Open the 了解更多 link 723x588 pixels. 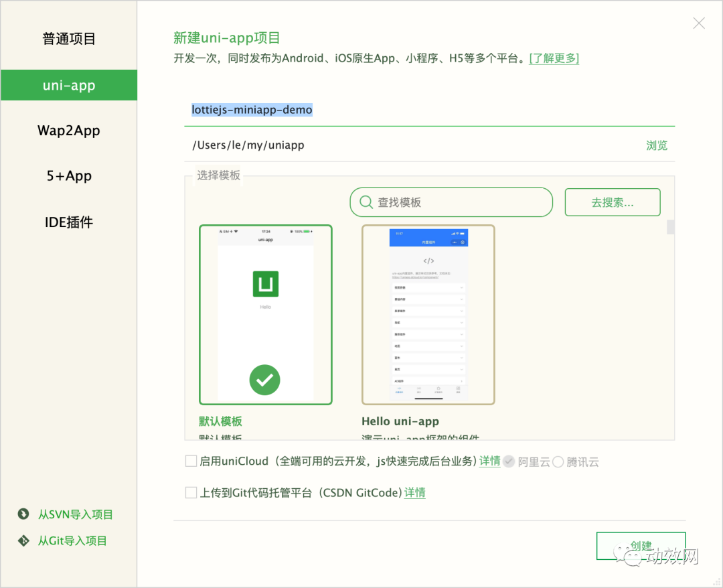click(x=554, y=58)
